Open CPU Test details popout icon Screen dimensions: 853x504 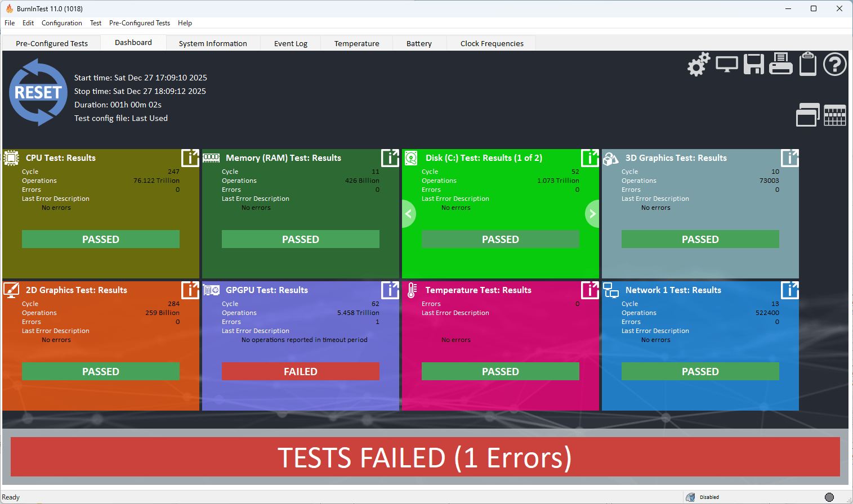point(190,158)
